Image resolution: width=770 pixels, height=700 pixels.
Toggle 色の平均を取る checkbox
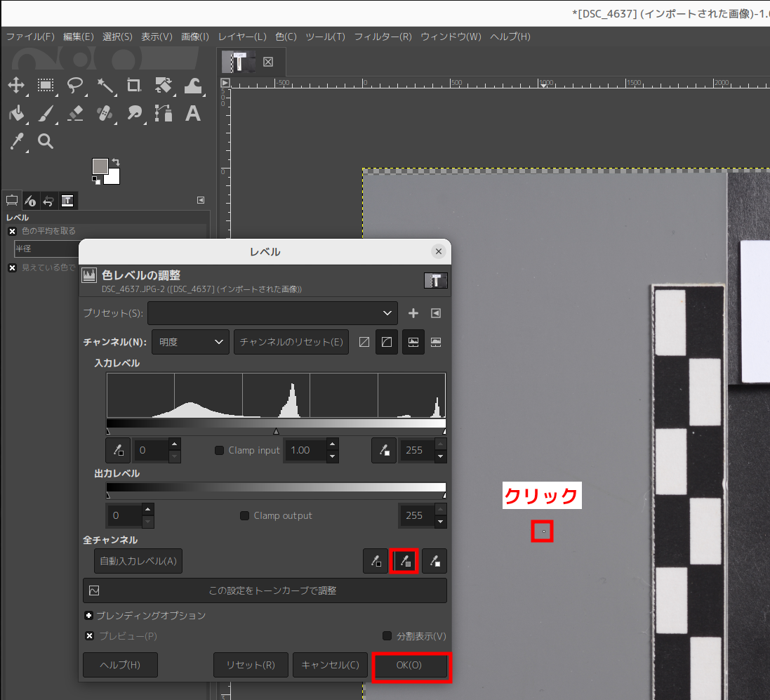coord(12,232)
